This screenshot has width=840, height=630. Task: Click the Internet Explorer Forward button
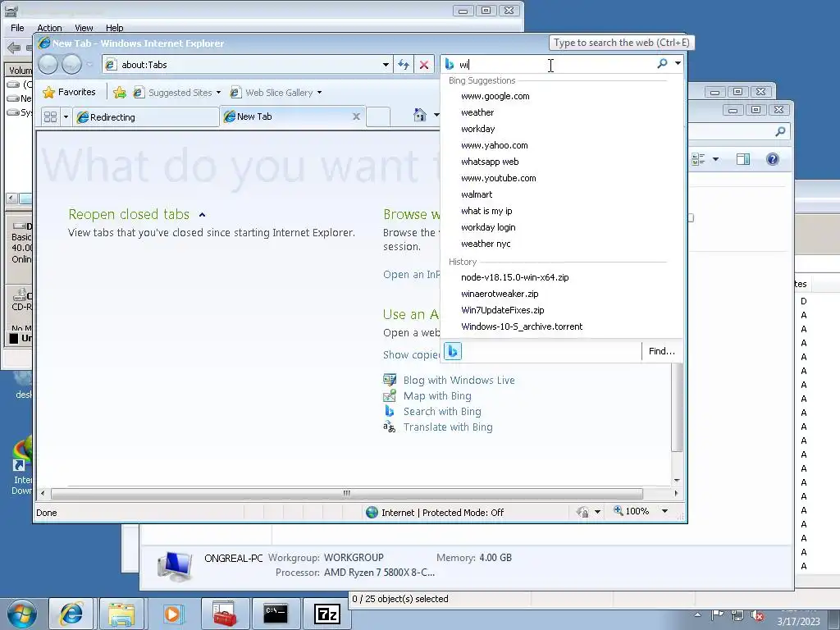(x=71, y=65)
